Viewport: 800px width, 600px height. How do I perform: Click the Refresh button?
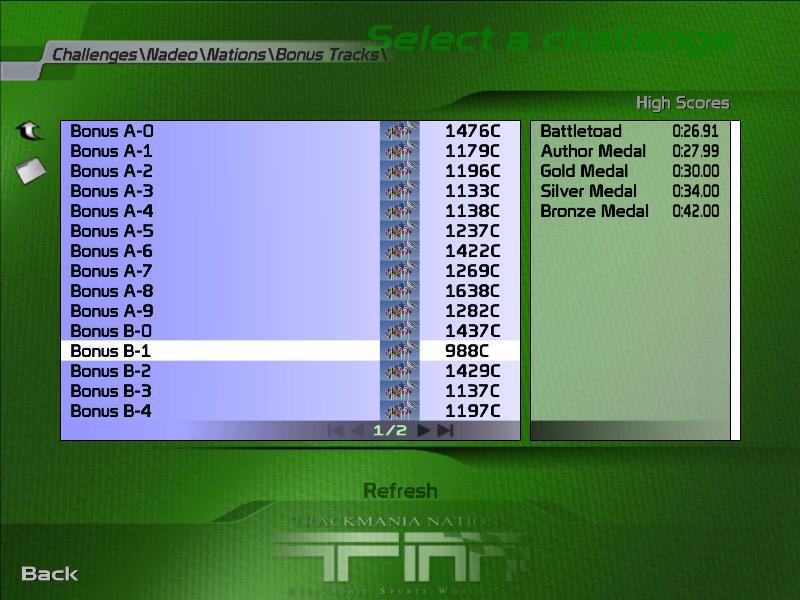(x=400, y=491)
